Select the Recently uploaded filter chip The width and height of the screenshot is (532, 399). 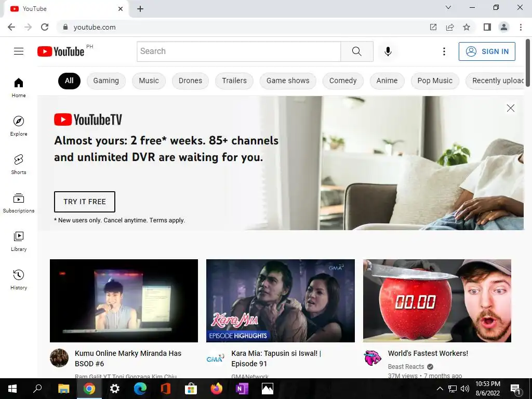click(495, 81)
